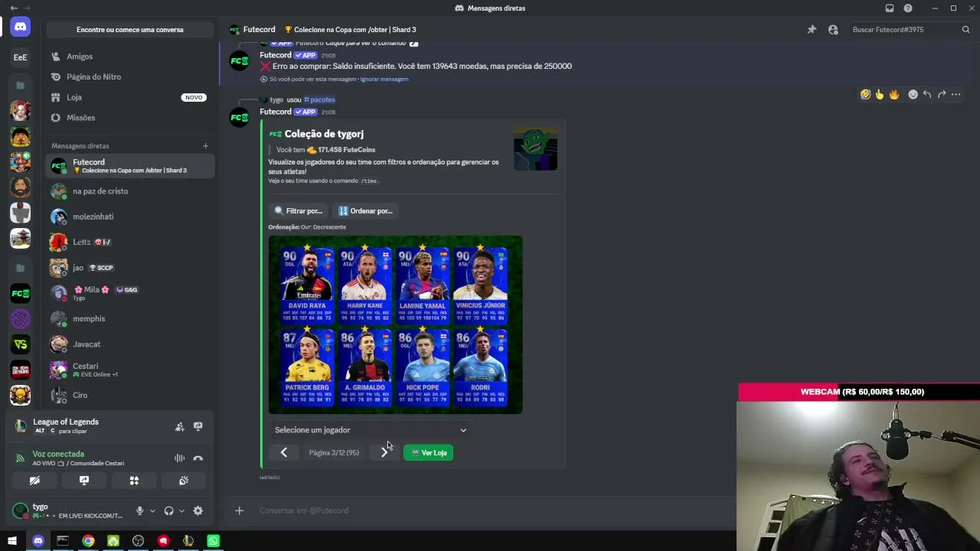
Task: Focus the Buscar Futecord#3975 search field
Action: (x=910, y=30)
